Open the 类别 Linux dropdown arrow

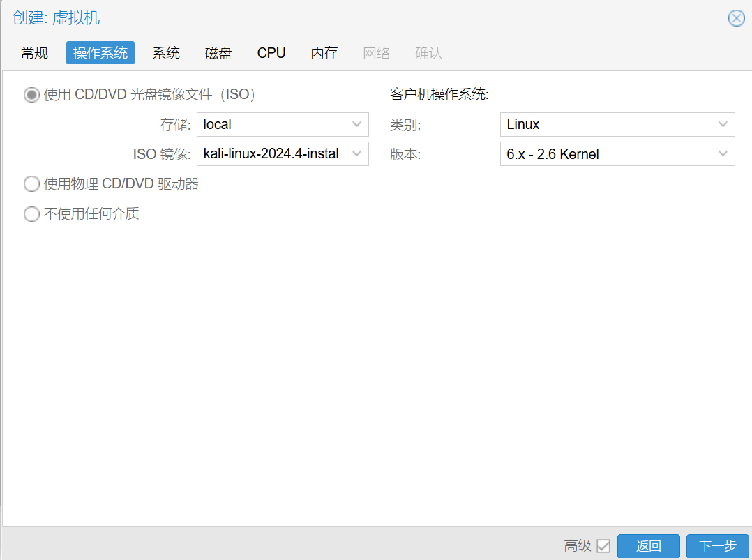coord(723,124)
